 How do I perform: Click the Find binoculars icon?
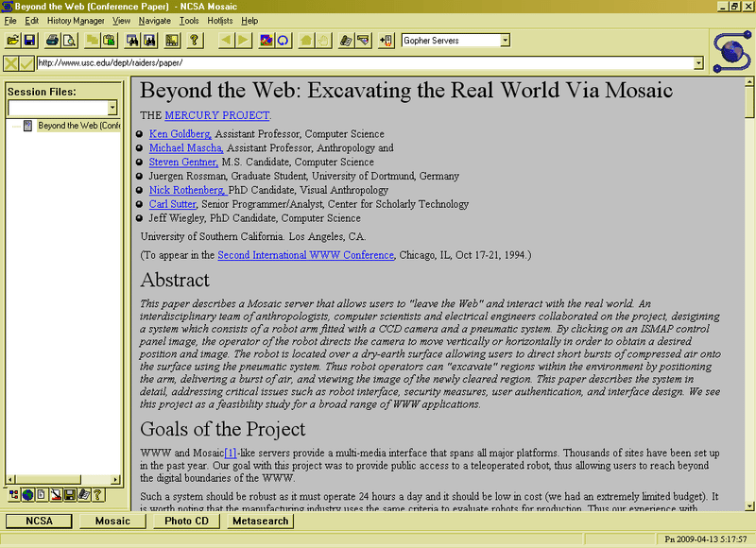[133, 41]
